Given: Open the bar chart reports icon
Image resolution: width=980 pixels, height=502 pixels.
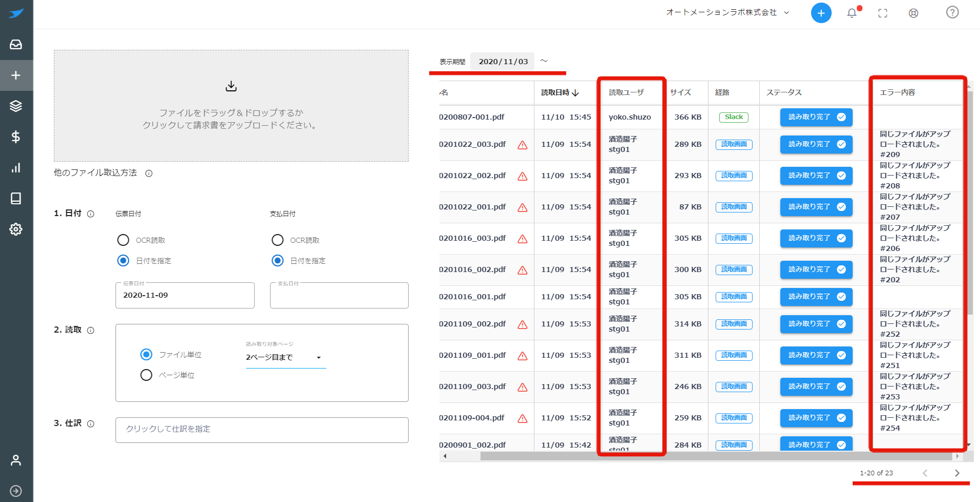Looking at the screenshot, I should tap(16, 168).
